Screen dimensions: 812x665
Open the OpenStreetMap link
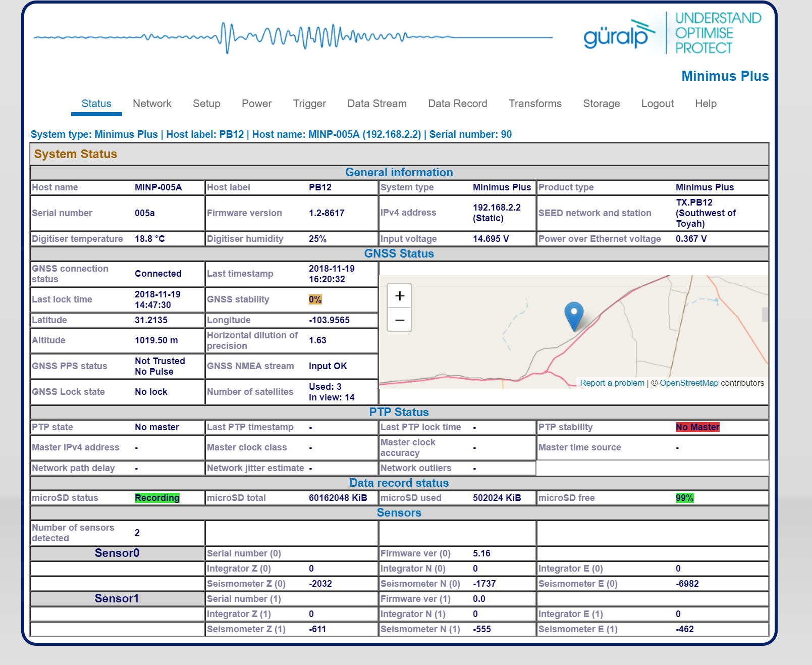[x=689, y=383]
